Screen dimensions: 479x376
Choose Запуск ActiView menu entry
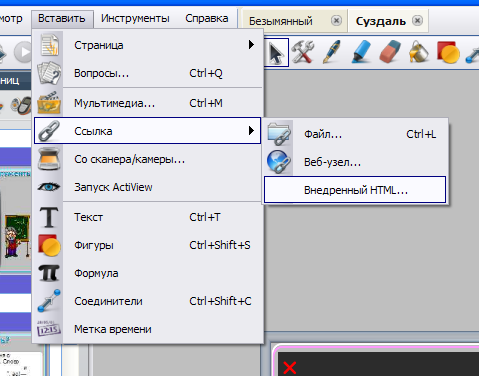pos(147,187)
